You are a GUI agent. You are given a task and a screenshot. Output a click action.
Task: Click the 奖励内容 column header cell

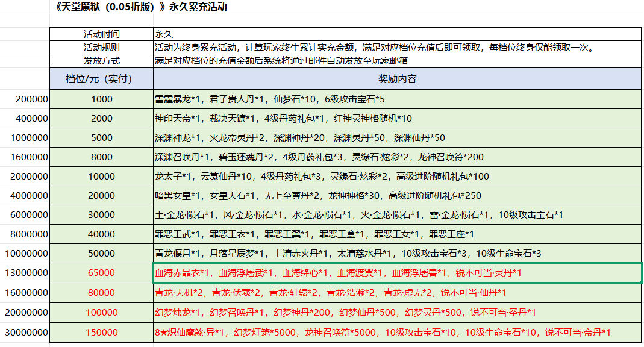point(397,79)
